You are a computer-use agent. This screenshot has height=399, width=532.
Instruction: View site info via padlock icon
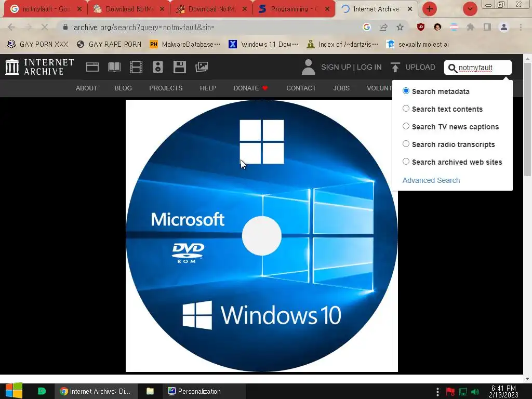click(x=65, y=27)
